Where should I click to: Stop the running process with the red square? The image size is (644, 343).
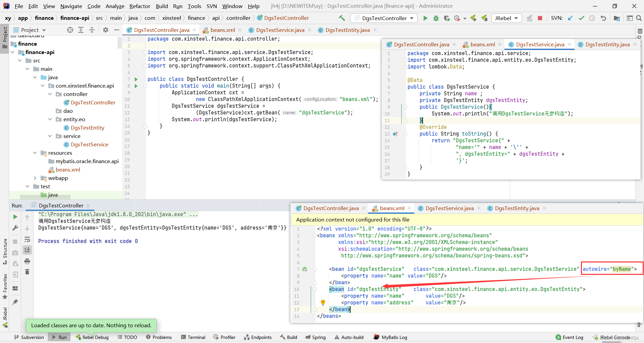point(540,18)
